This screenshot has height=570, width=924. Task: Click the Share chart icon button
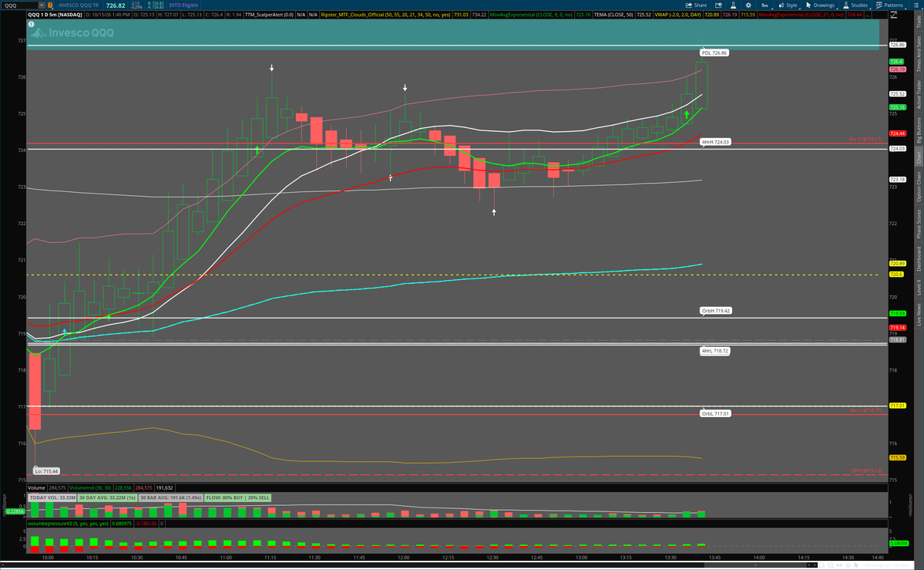pos(696,5)
